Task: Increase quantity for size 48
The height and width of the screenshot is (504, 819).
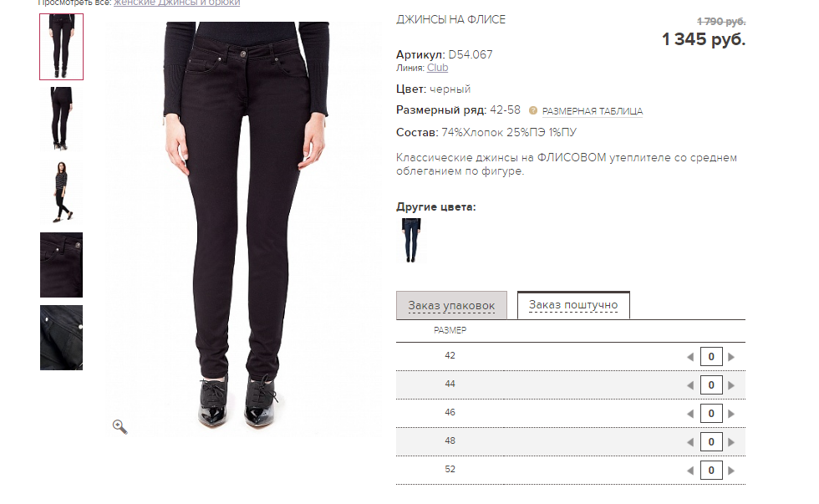Action: [731, 442]
